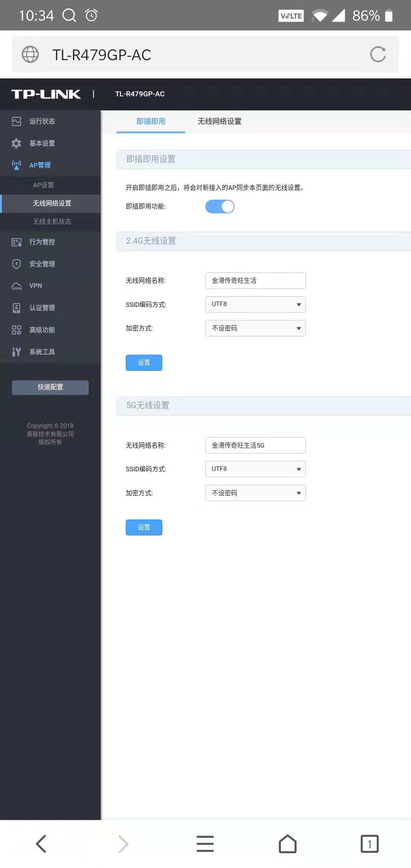The image size is (411, 868).
Task: Tap the search icon in status bar
Action: point(69,16)
